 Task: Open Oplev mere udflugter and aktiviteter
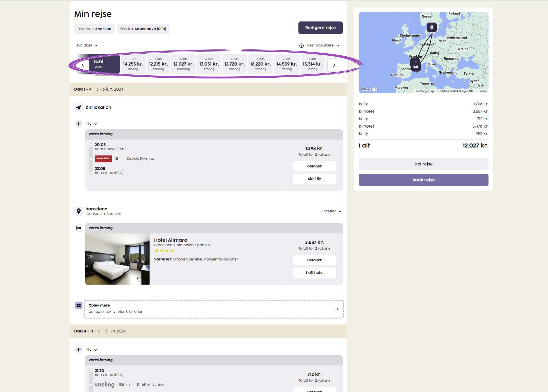point(214,309)
